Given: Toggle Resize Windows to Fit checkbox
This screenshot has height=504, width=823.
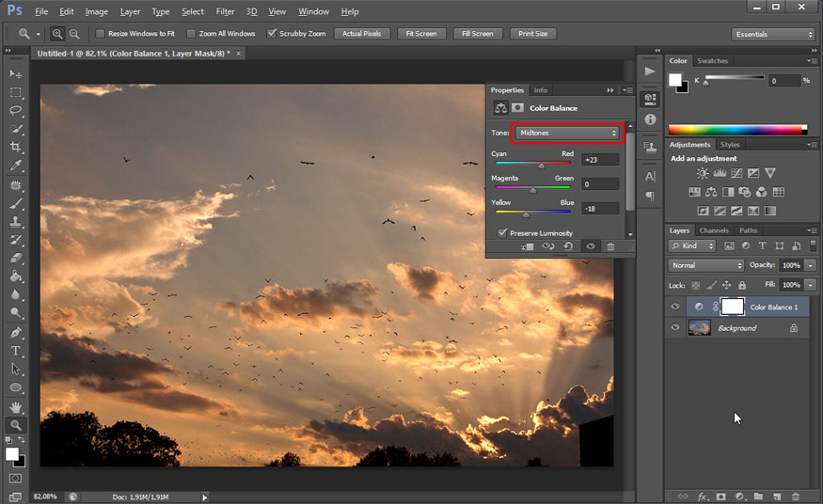Looking at the screenshot, I should click(x=100, y=34).
